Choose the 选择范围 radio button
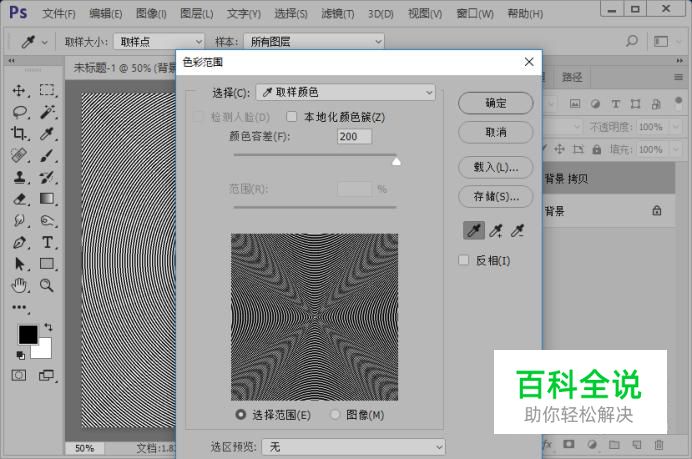This screenshot has height=459, width=692. click(241, 414)
